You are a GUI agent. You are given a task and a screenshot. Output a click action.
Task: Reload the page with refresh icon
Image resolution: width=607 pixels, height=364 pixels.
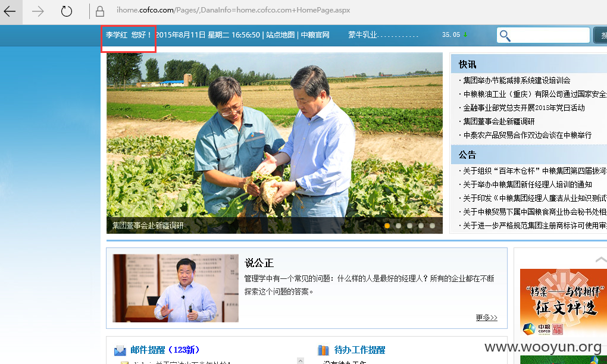[x=67, y=11]
